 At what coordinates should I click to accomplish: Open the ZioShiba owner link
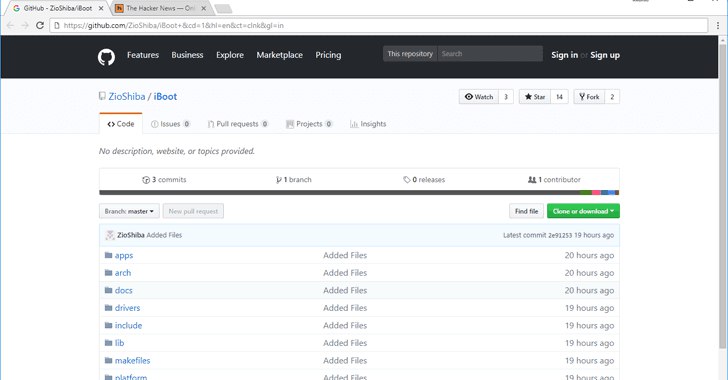(127, 97)
